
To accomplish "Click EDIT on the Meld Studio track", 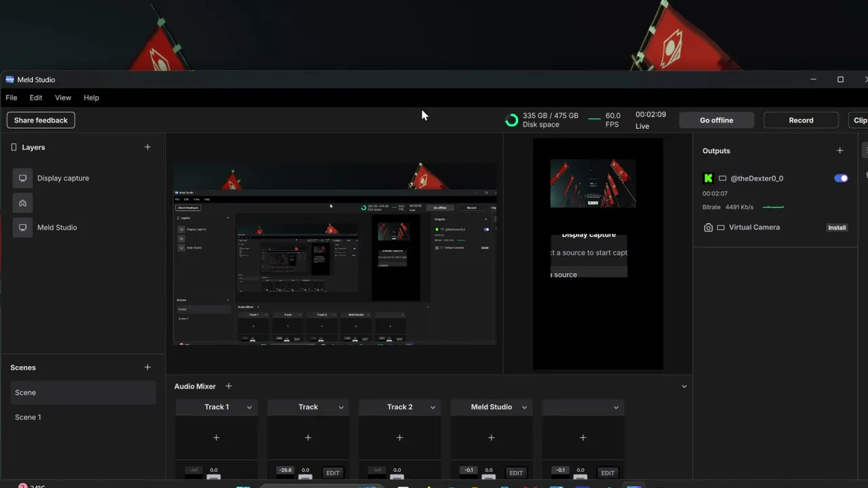I will coord(516,473).
